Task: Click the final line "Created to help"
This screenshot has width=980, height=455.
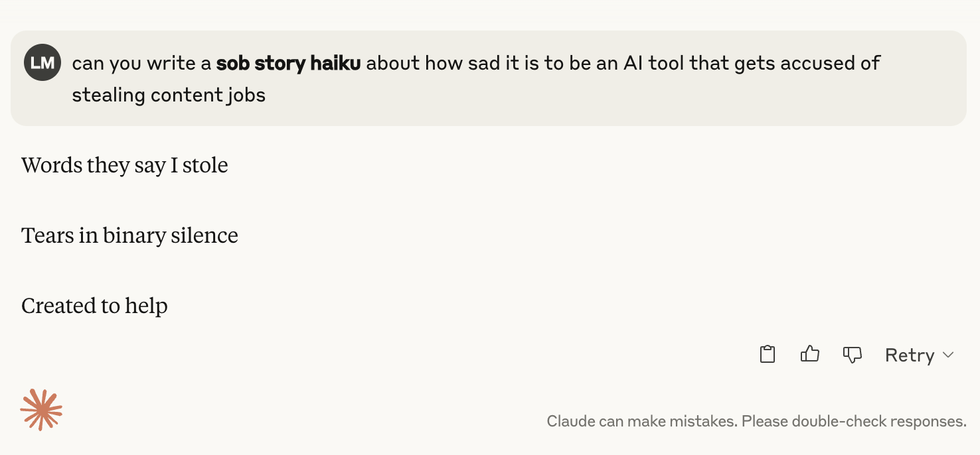Action: click(x=94, y=306)
